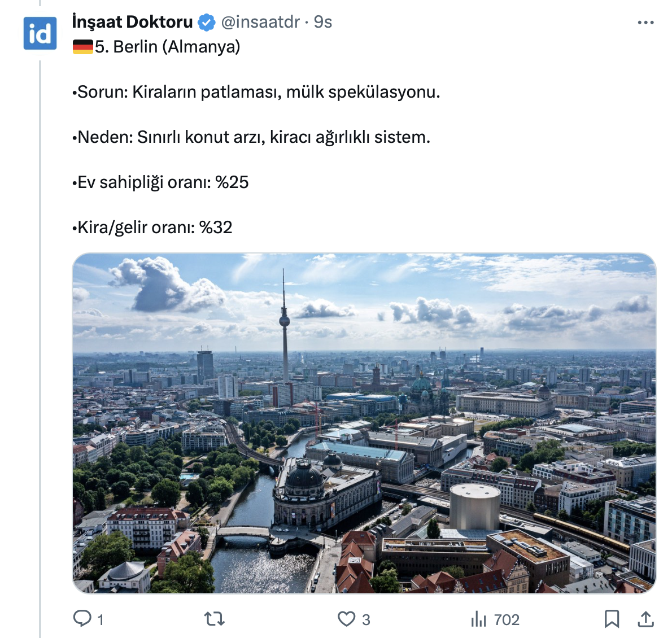The height and width of the screenshot is (638, 672).
Task: Click the German flag emoji
Action: coord(83,47)
